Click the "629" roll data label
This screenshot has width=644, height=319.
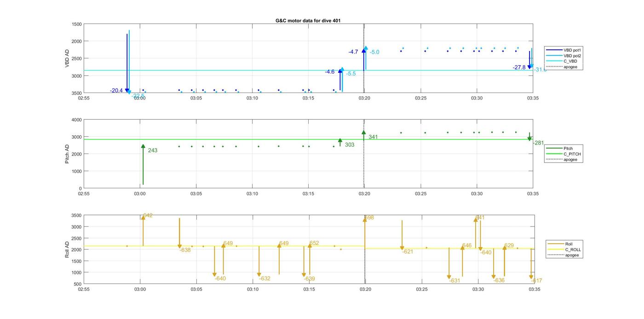pyautogui.click(x=509, y=246)
